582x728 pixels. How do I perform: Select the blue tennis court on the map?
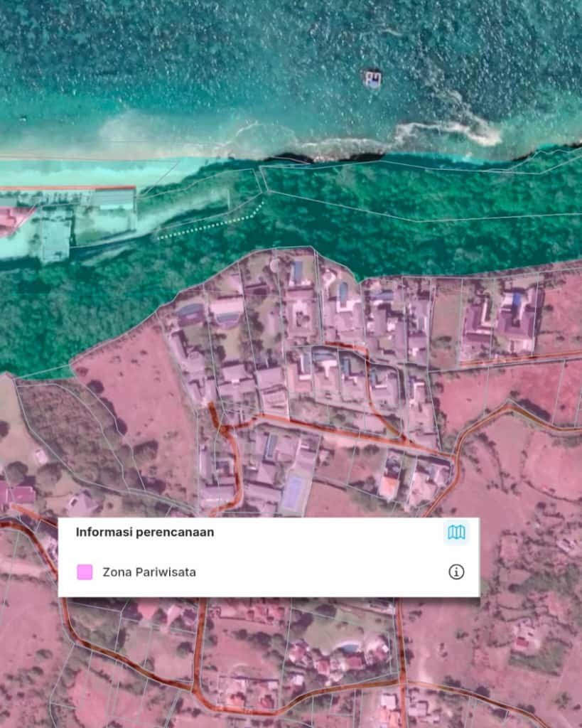coord(292,493)
